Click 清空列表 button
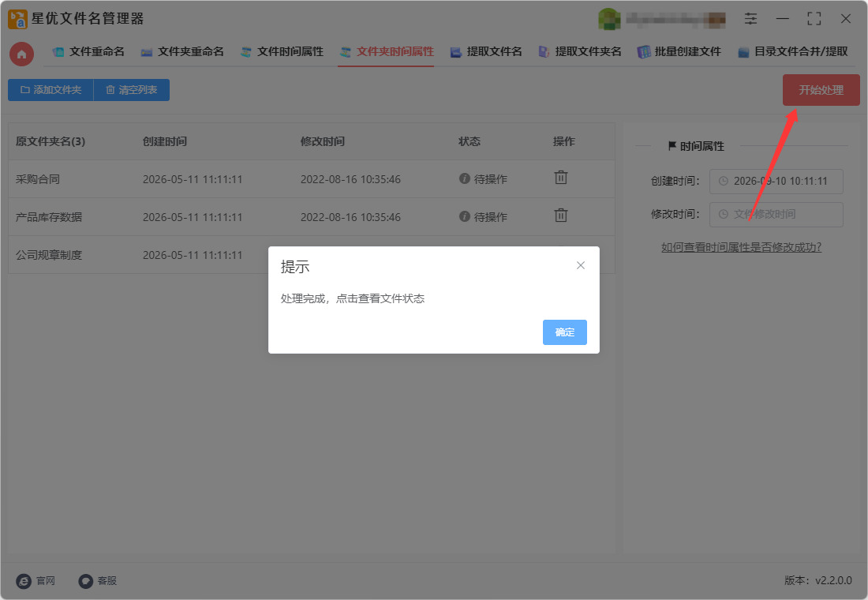Viewport: 868px width, 600px height. (x=132, y=90)
